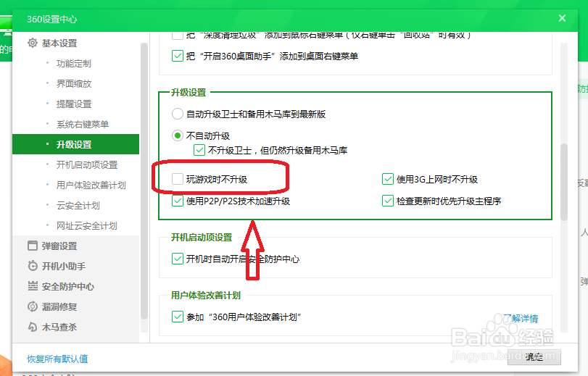Click the 弹窗设置 window icon
This screenshot has width=588, height=376.
(x=33, y=246)
